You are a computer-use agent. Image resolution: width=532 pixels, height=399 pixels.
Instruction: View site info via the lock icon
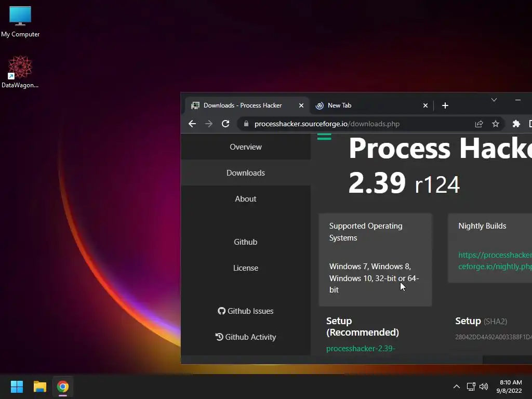click(x=246, y=124)
